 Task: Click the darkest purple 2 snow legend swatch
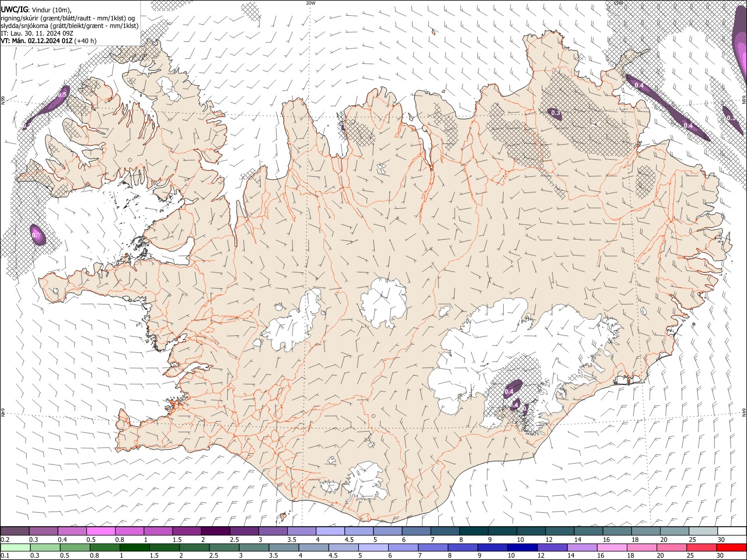coord(215,531)
